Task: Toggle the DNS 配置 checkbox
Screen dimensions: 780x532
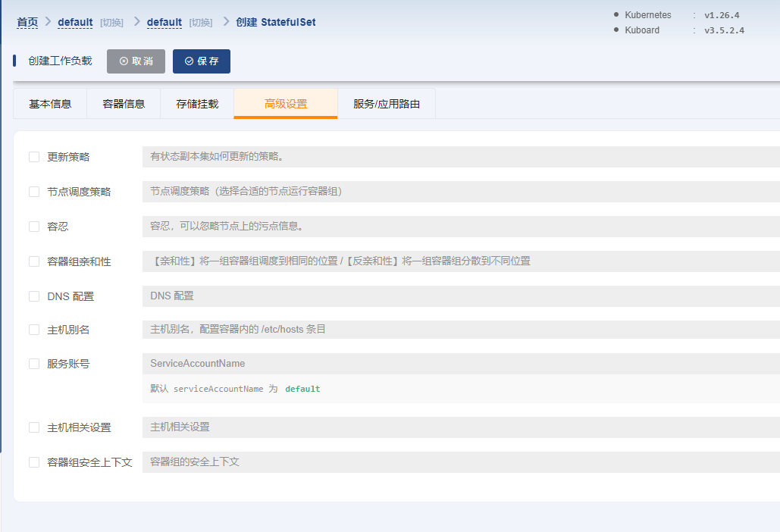Action: [x=34, y=296]
